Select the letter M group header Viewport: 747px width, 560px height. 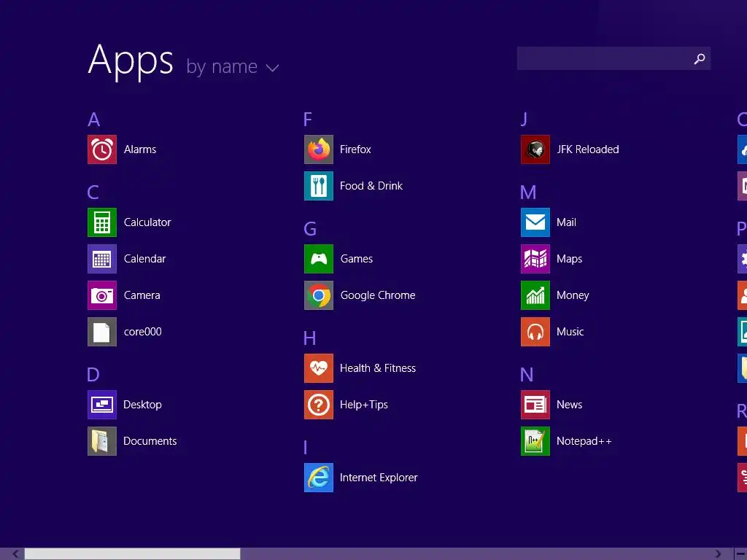click(x=528, y=192)
